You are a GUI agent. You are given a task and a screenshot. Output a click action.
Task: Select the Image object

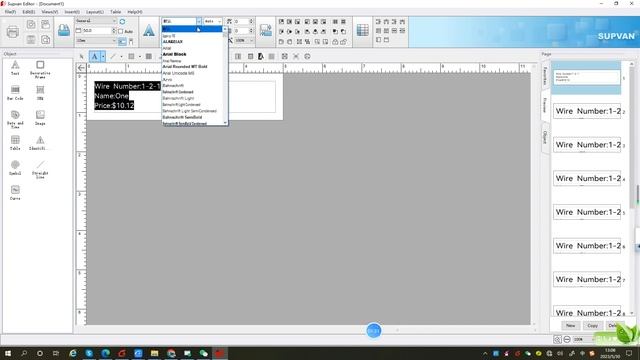[x=40, y=118]
